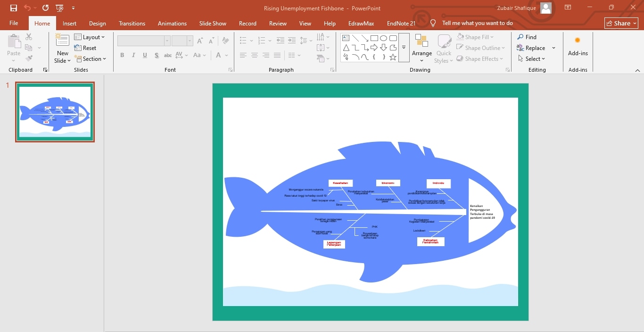Activate the Format Painter

(x=28, y=58)
